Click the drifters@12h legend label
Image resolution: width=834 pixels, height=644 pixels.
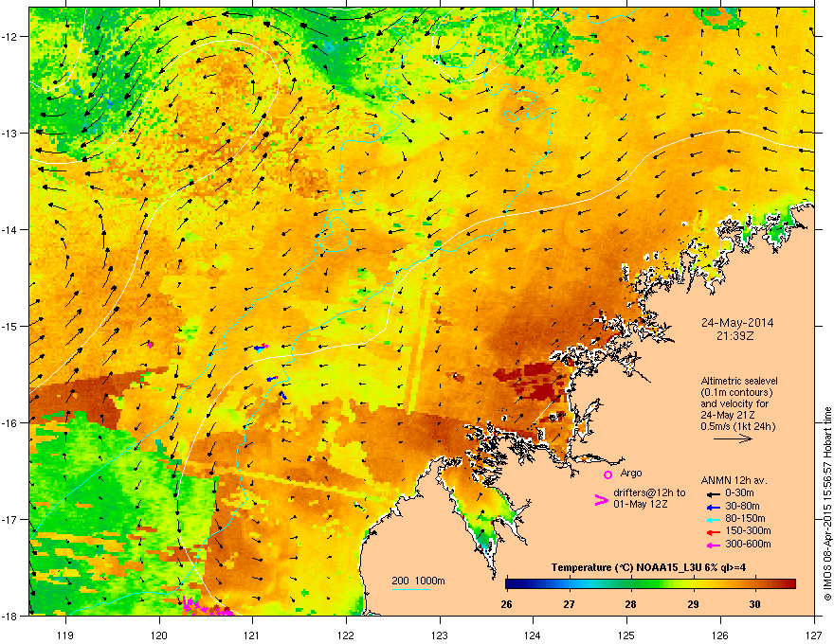point(649,498)
